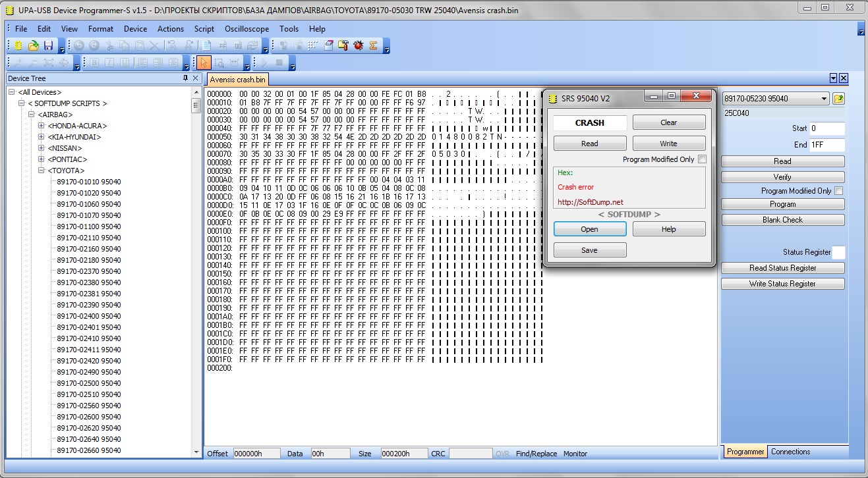This screenshot has width=868, height=478.
Task: Click the Read Status Register button
Action: pyautogui.click(x=783, y=268)
